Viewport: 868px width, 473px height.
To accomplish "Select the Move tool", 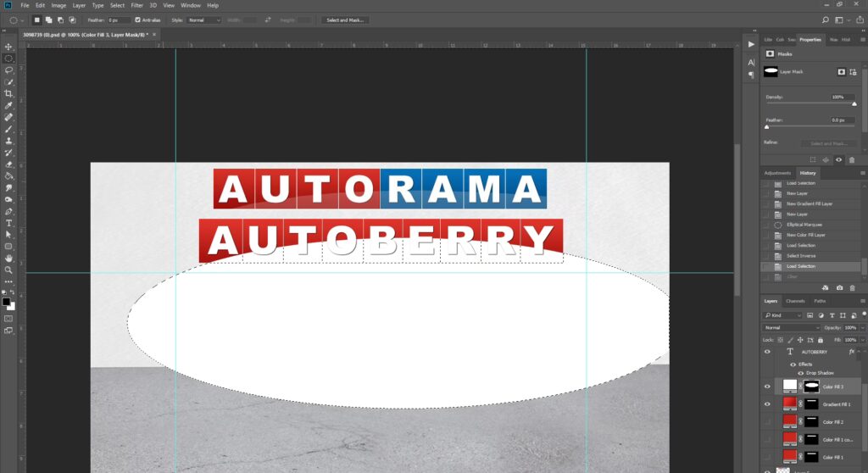I will pyautogui.click(x=8, y=47).
